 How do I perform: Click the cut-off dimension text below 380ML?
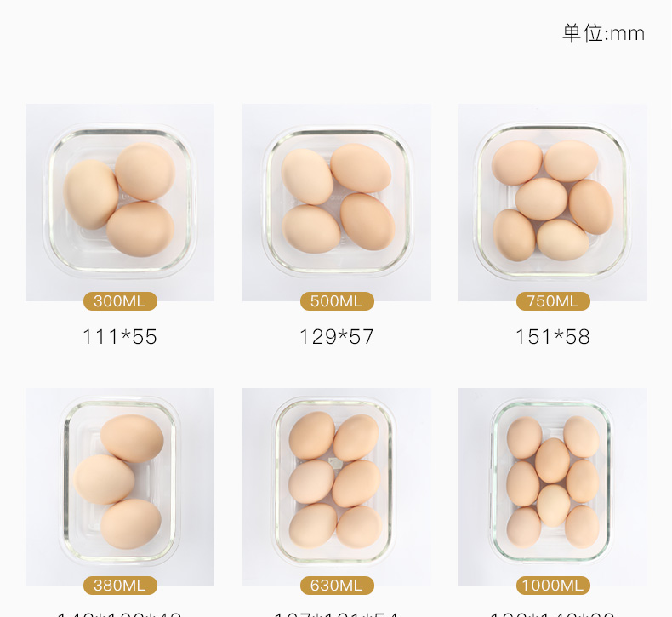coord(120,613)
